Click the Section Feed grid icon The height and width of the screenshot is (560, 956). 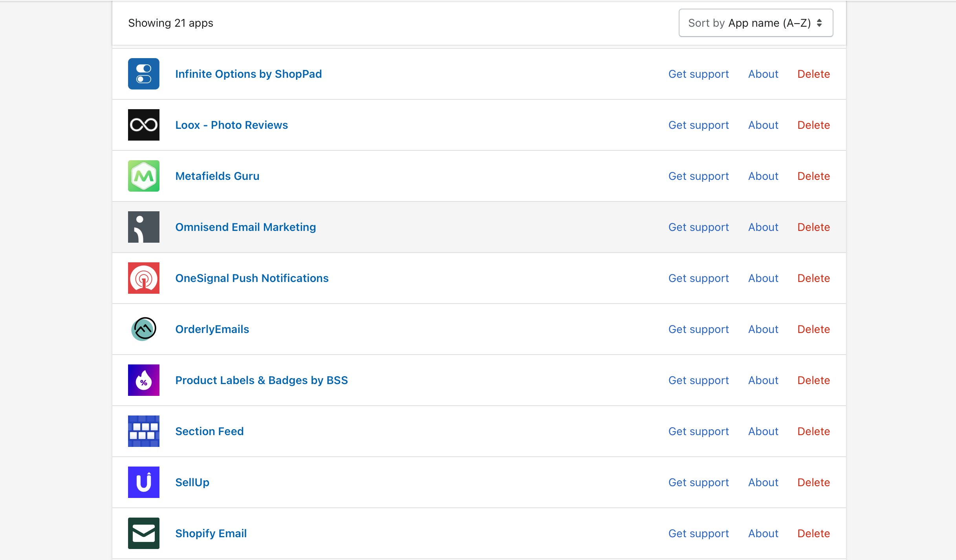click(x=144, y=431)
